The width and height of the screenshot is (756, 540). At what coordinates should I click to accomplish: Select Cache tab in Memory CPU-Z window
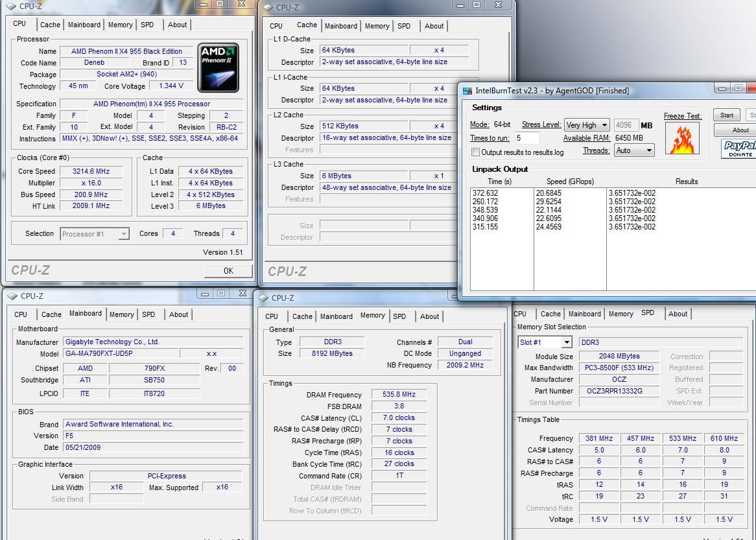pyautogui.click(x=302, y=316)
